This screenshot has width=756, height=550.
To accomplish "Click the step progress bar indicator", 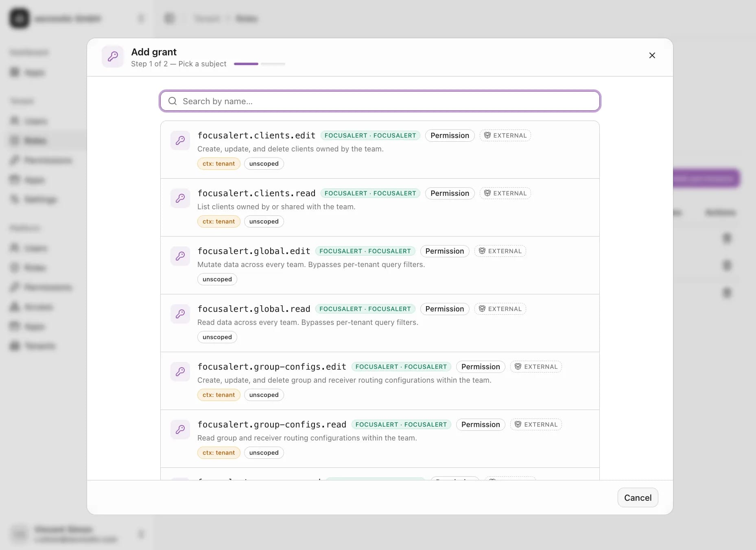I will (260, 64).
